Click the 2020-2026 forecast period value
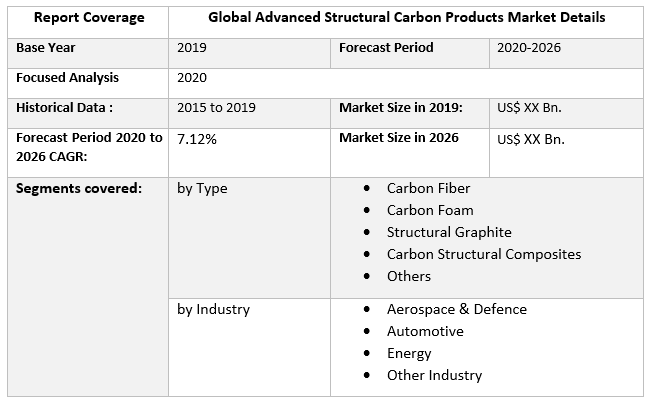Screen dimensions: 651x407 pyautogui.click(x=531, y=48)
